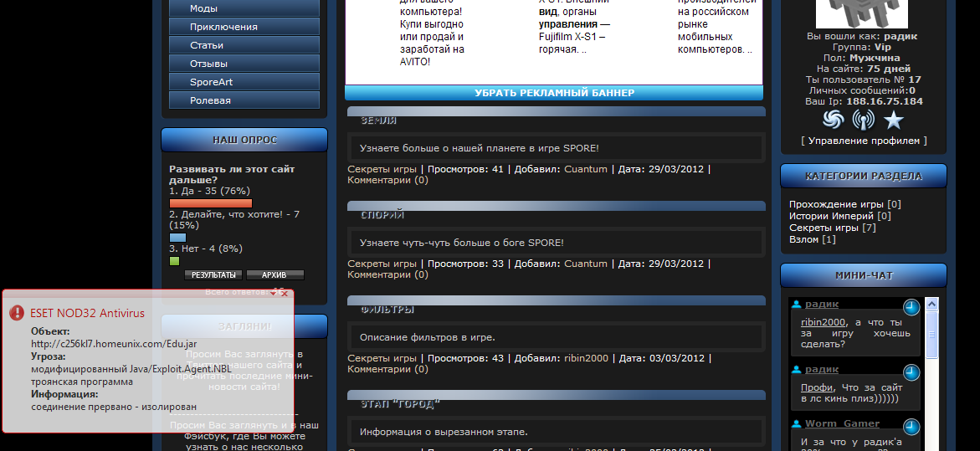
Task: Click user icon beside second радик chat entry
Action: point(796,370)
